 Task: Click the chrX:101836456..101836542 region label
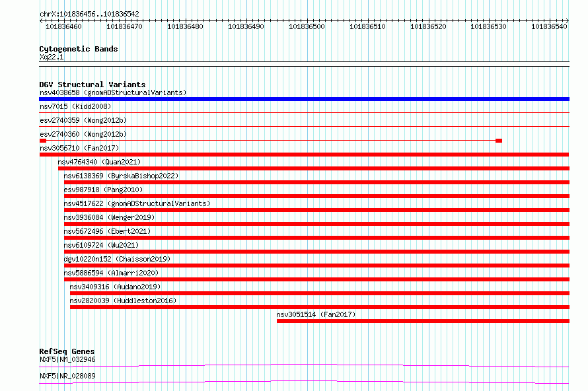(x=89, y=14)
